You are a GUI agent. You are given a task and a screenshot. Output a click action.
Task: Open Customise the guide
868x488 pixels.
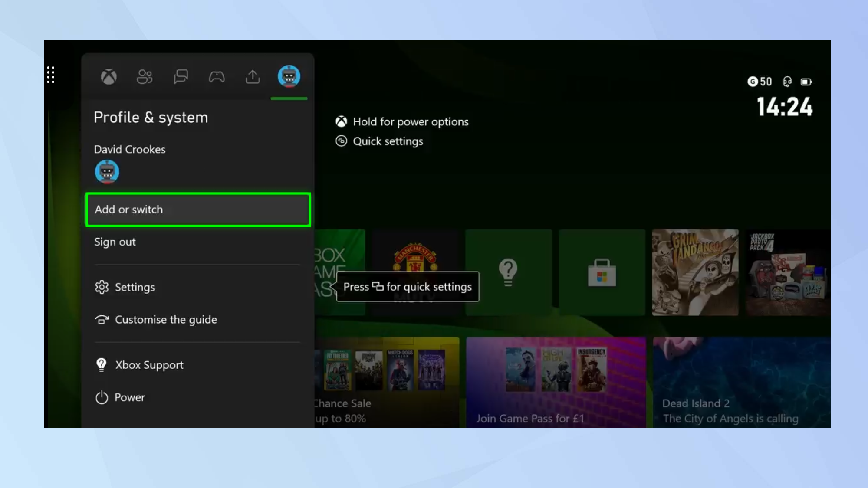point(166,320)
